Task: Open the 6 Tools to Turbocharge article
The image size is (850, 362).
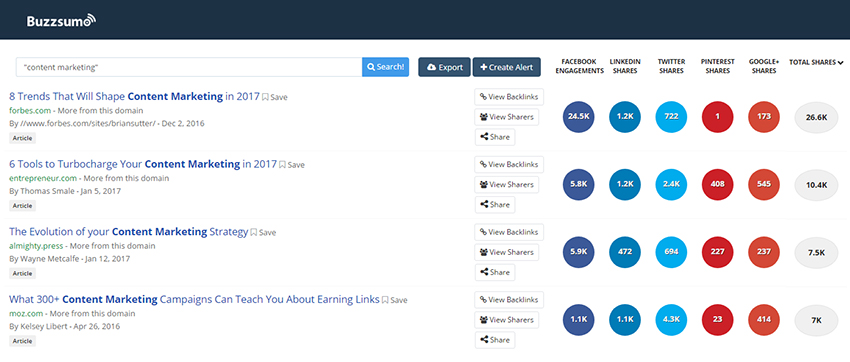Action: pos(143,164)
